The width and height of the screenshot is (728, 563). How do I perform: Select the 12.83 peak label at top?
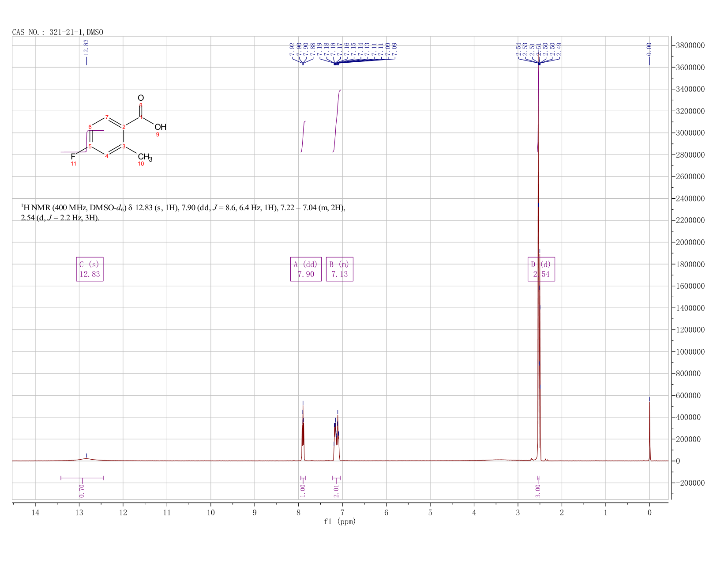[86, 47]
